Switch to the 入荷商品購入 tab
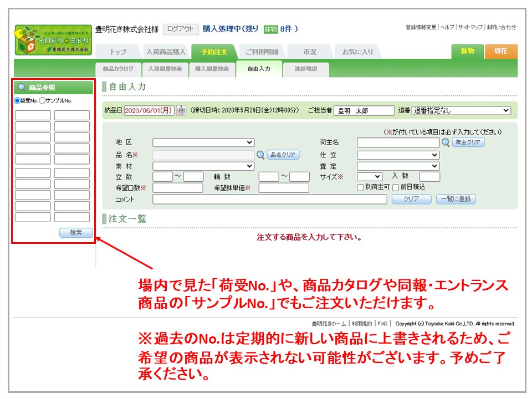 [x=166, y=52]
